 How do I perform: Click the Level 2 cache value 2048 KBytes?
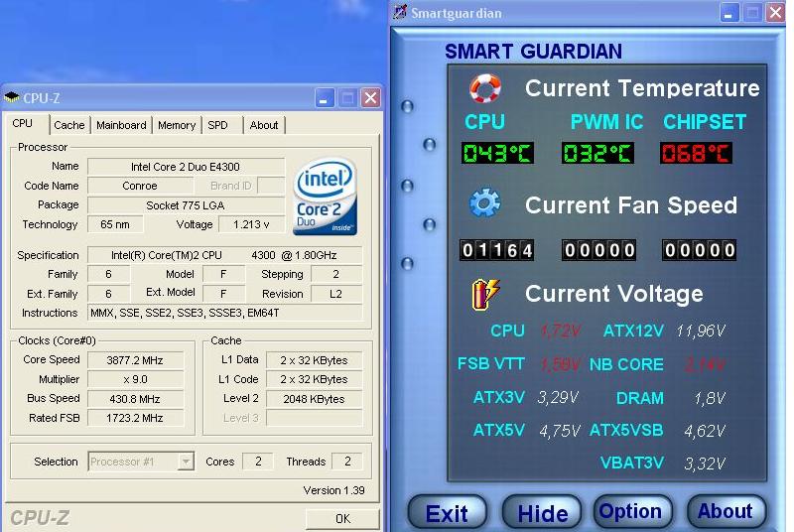tap(314, 399)
